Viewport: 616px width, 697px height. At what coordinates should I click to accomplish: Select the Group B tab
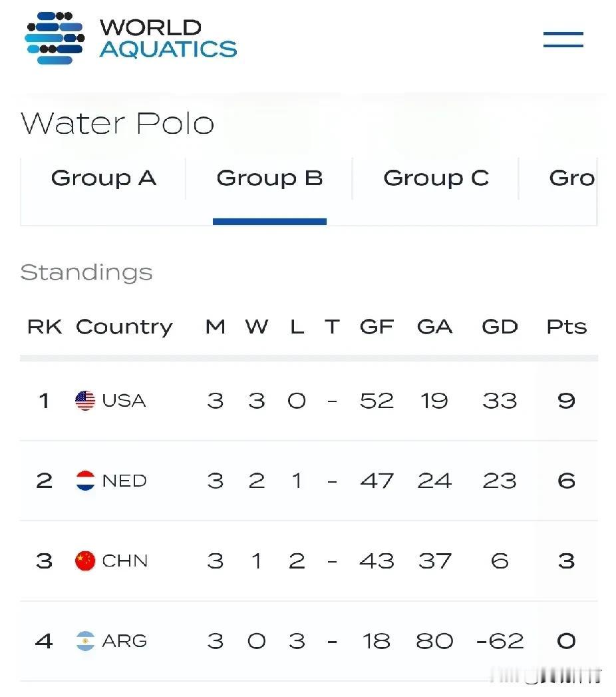pyautogui.click(x=269, y=178)
